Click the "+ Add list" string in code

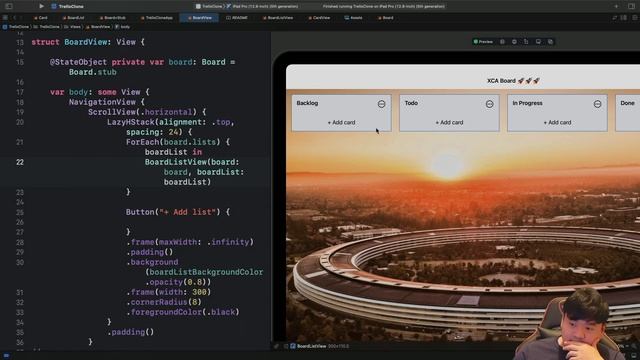pyautogui.click(x=187, y=212)
